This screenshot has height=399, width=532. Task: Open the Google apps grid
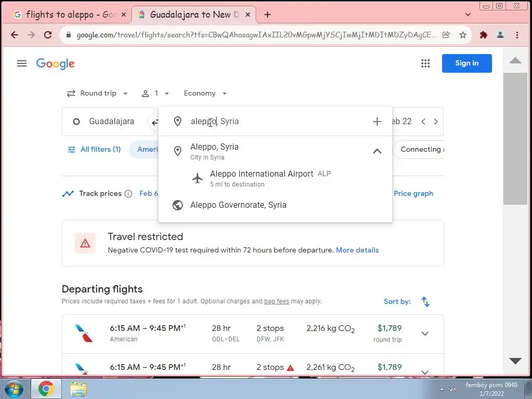pyautogui.click(x=425, y=63)
